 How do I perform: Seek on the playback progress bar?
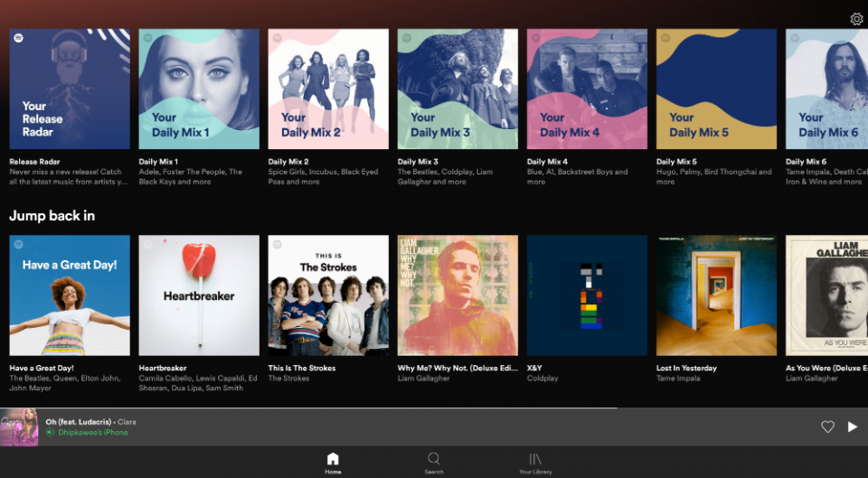(434, 408)
